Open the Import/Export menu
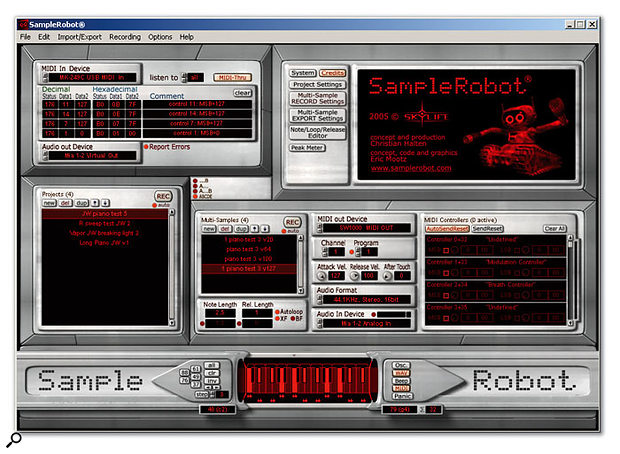Screen dimensions: 620x454 [x=79, y=37]
